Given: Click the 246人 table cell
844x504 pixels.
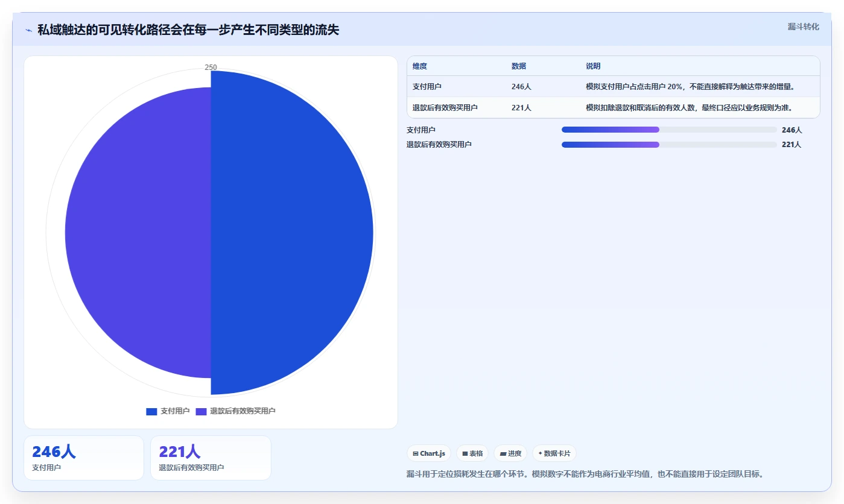Looking at the screenshot, I should pos(521,87).
